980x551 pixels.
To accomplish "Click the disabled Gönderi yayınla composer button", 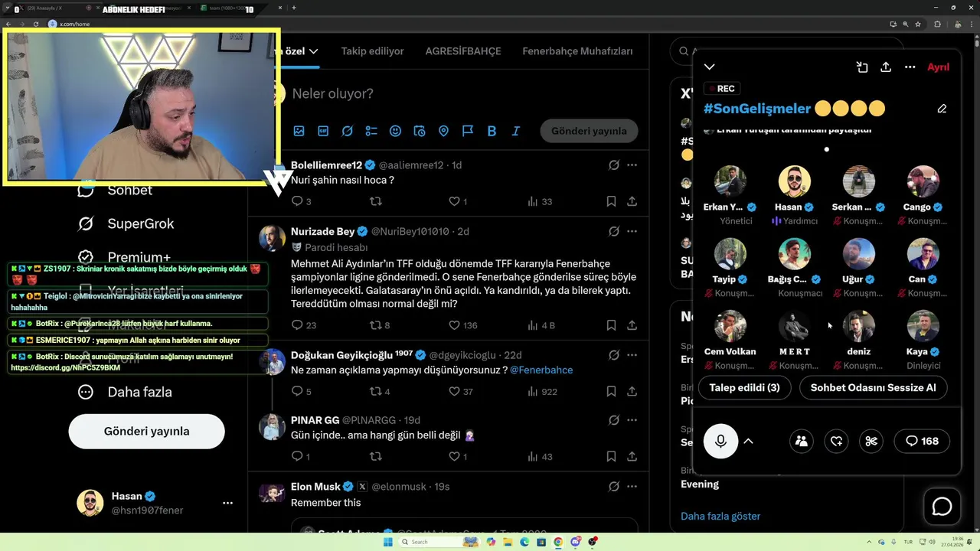I will pos(589,131).
